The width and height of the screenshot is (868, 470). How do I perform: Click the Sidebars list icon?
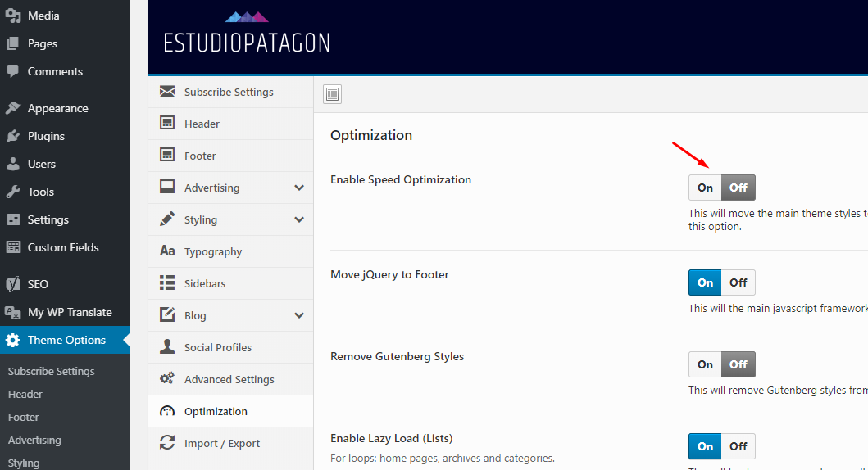pyautogui.click(x=167, y=282)
